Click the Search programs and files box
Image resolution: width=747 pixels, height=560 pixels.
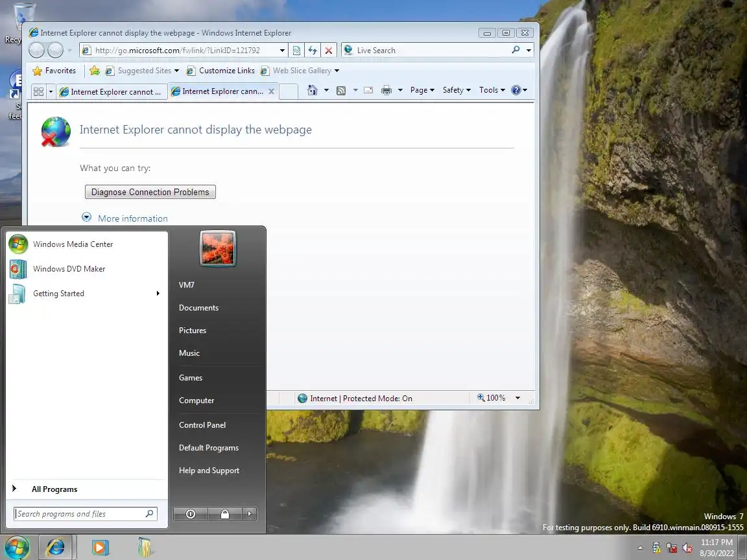(86, 514)
